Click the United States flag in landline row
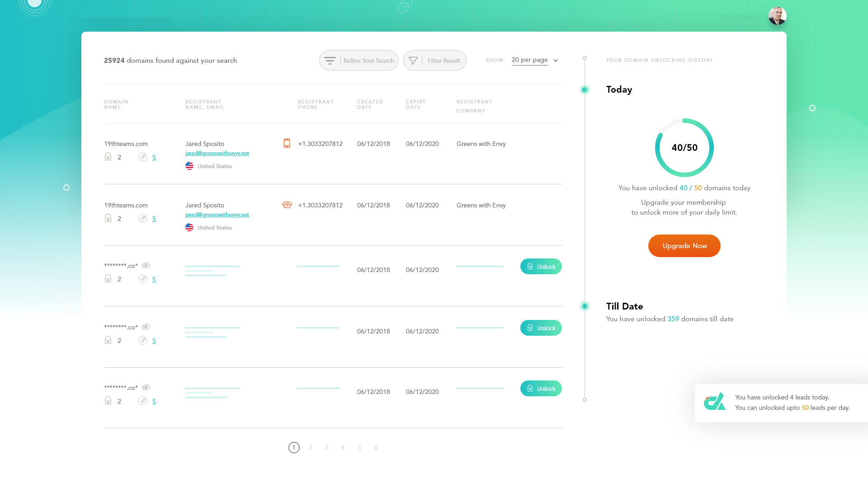The image size is (868, 488). point(189,227)
